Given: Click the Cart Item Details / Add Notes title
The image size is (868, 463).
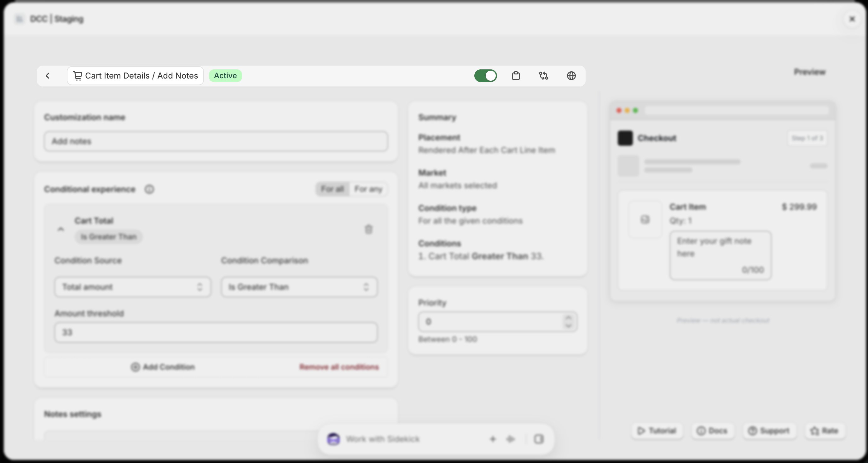Looking at the screenshot, I should pos(135,76).
